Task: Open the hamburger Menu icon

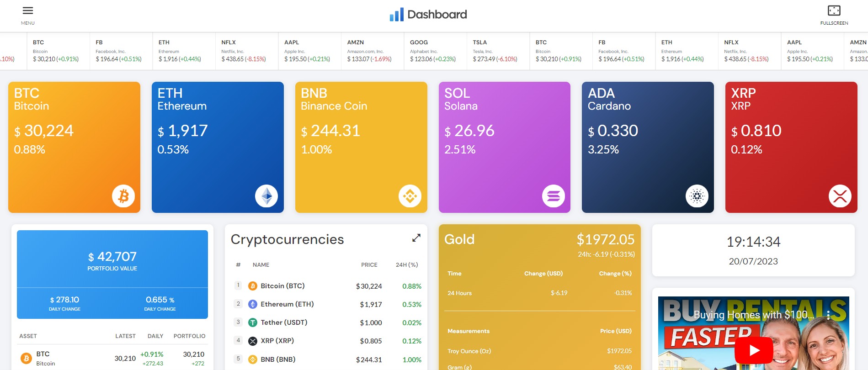Action: pyautogui.click(x=28, y=11)
